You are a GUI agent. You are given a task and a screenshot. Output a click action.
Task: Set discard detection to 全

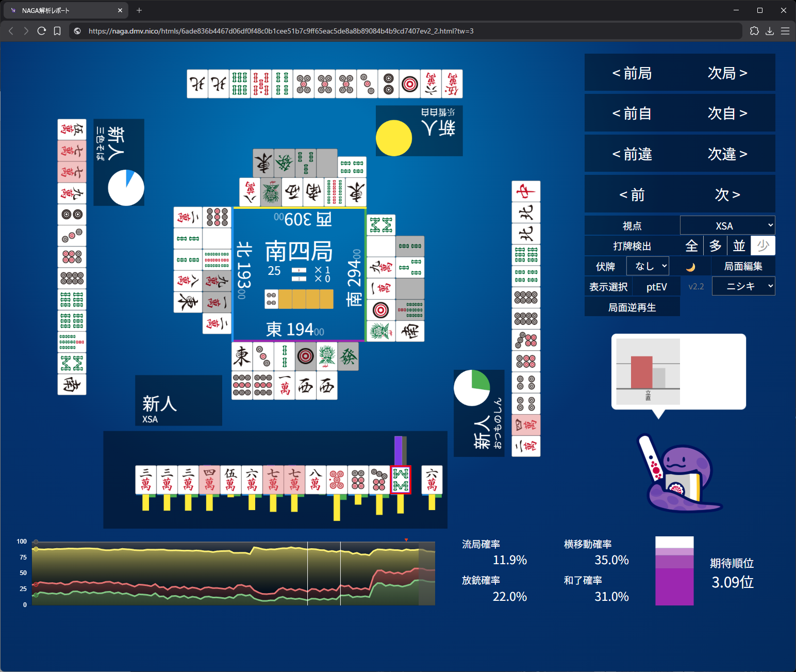pyautogui.click(x=691, y=246)
